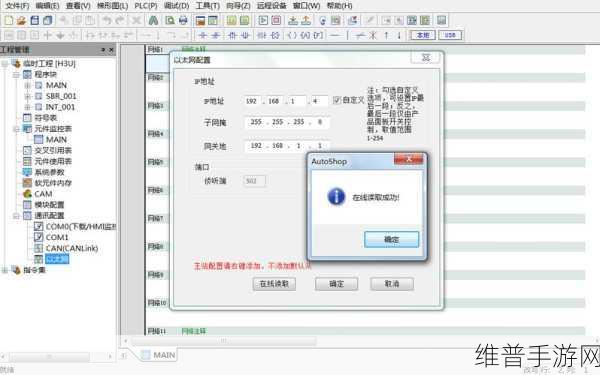The width and height of the screenshot is (600, 375).
Task: Click the redo arrow toolbar icon
Action: pyautogui.click(x=120, y=20)
